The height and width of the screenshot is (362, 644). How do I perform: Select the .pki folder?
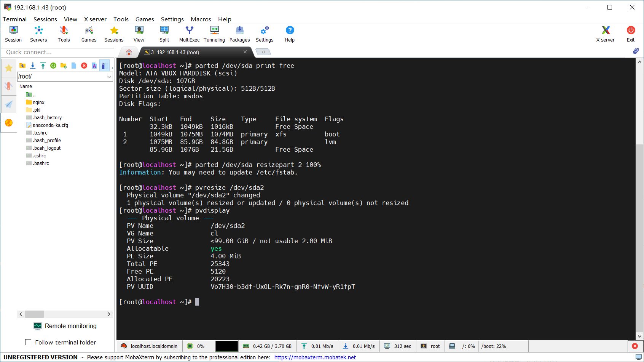point(33,110)
